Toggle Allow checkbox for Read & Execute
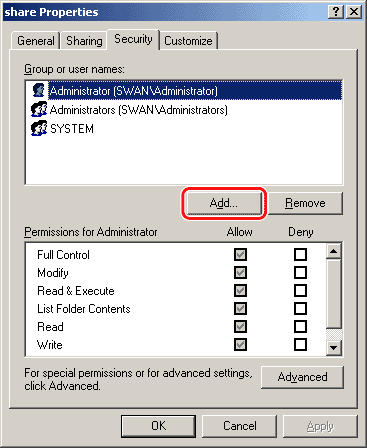 tap(240, 291)
